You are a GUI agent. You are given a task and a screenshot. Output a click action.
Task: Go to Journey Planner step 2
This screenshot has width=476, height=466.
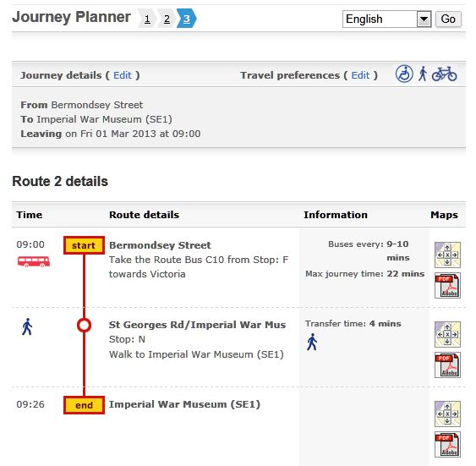167,19
